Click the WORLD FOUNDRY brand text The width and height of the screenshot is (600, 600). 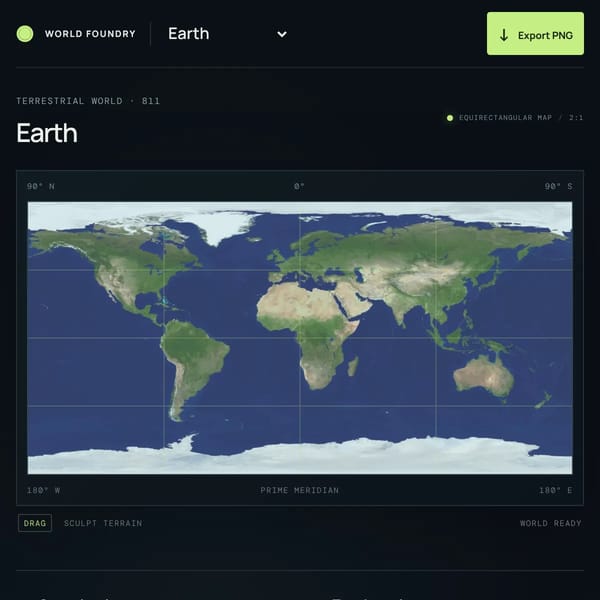pyautogui.click(x=90, y=34)
